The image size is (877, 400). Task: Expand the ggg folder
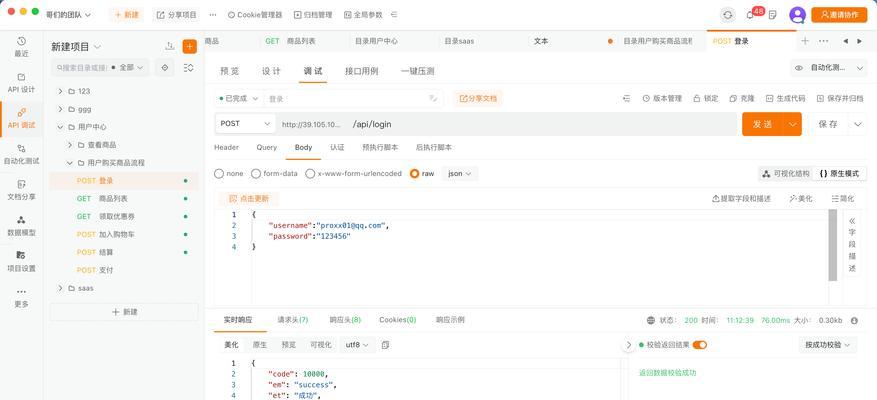click(60, 109)
